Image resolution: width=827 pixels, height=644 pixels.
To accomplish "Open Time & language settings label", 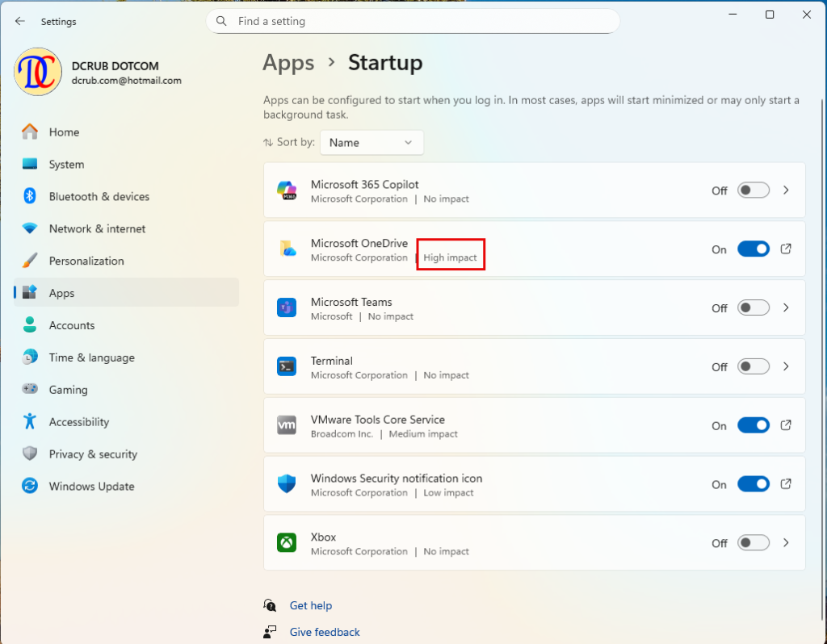I will point(92,358).
